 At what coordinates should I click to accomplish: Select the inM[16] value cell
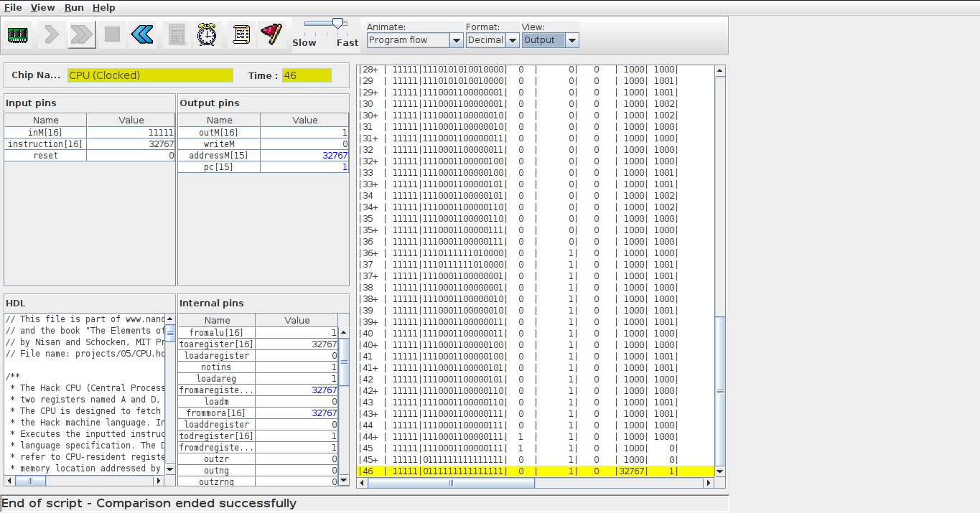point(131,133)
